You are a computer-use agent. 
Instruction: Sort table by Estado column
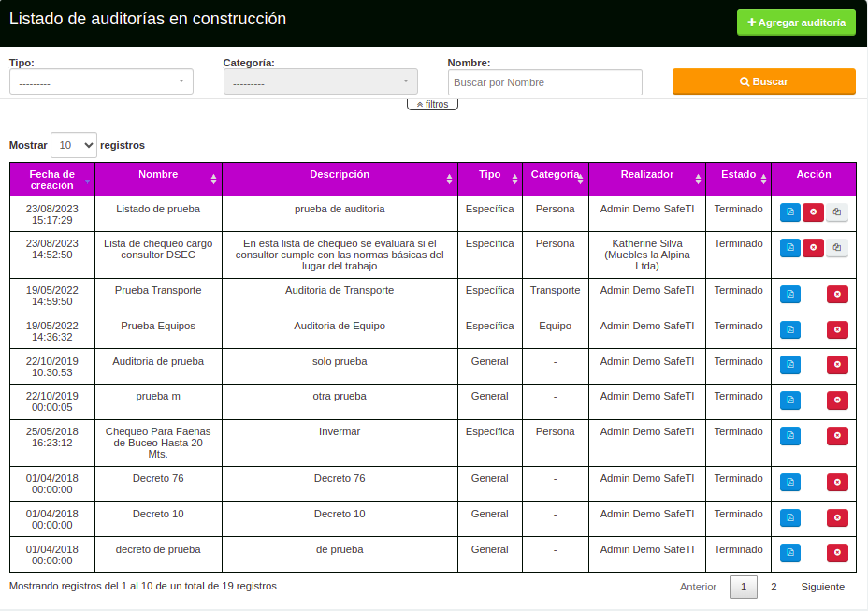coord(739,179)
